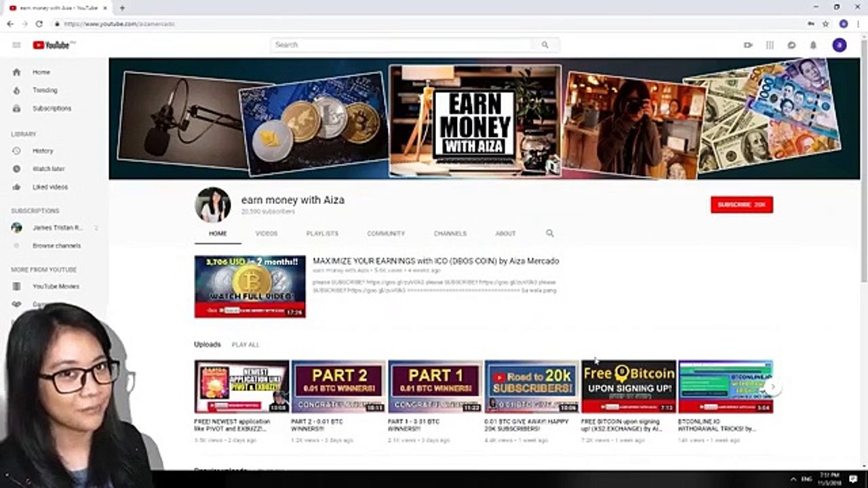Image resolution: width=868 pixels, height=488 pixels.
Task: Click the ENG language indicator in taskbar
Action: pyautogui.click(x=807, y=479)
